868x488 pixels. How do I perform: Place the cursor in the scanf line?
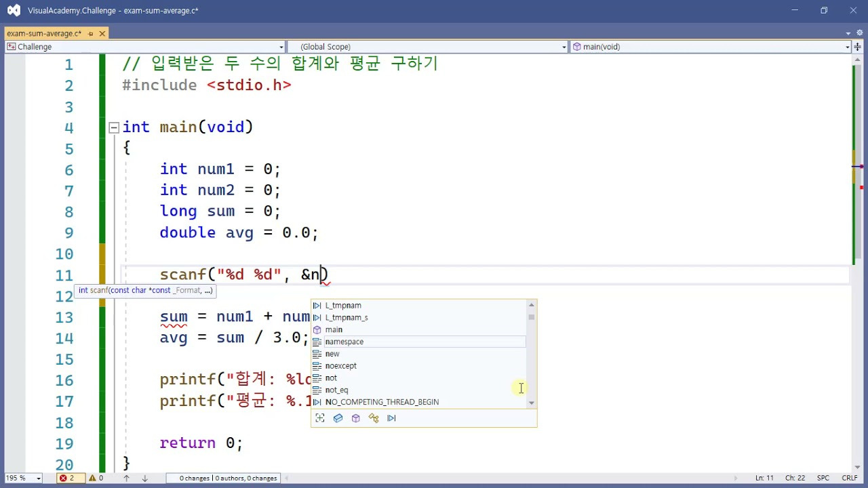click(x=243, y=274)
